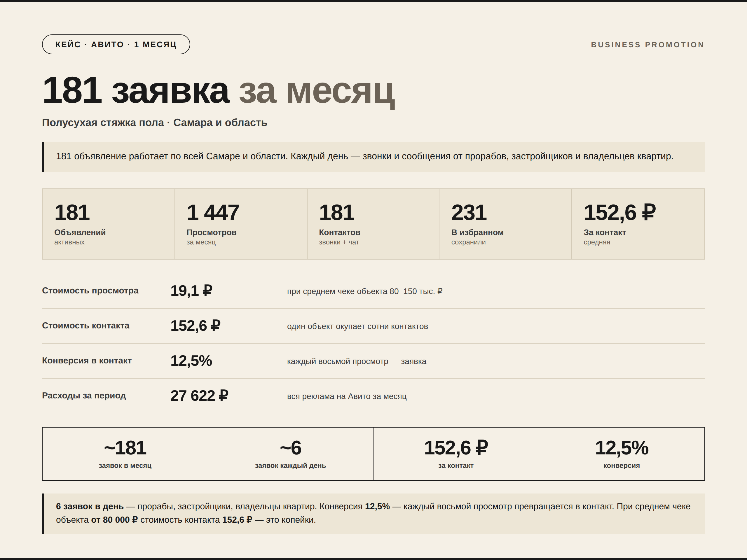This screenshot has width=747, height=560.
Task: Click bold 'от 80 000 ₽' in footer note
Action: [x=114, y=520]
